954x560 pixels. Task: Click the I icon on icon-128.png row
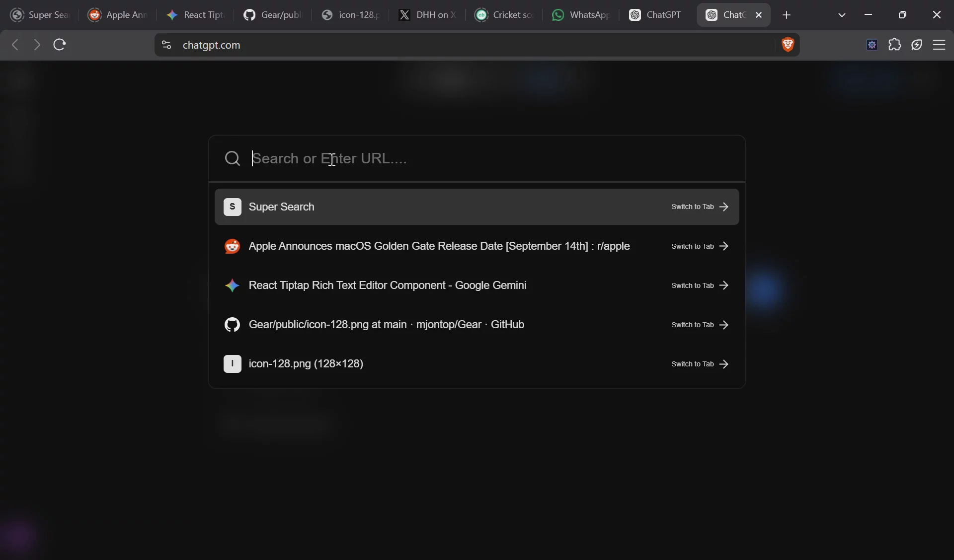pyautogui.click(x=232, y=364)
